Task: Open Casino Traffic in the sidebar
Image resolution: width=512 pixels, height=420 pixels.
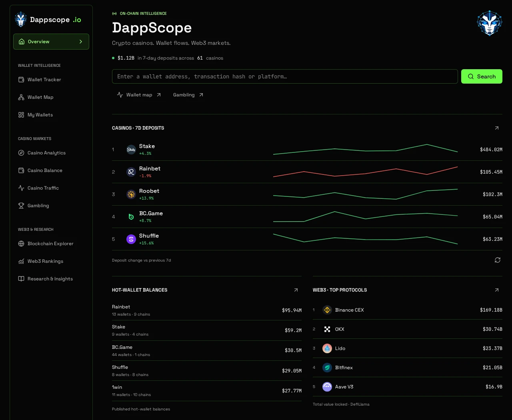Action: click(x=51, y=188)
